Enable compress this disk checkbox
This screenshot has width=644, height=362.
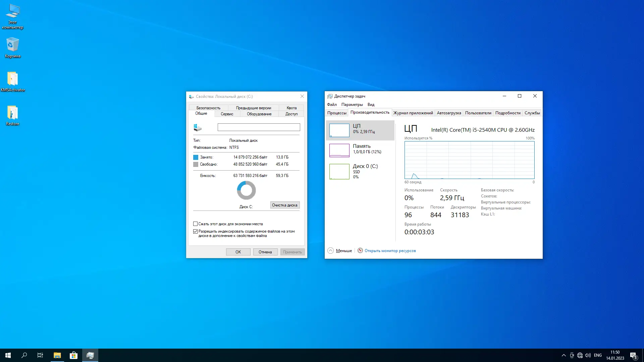(x=195, y=224)
